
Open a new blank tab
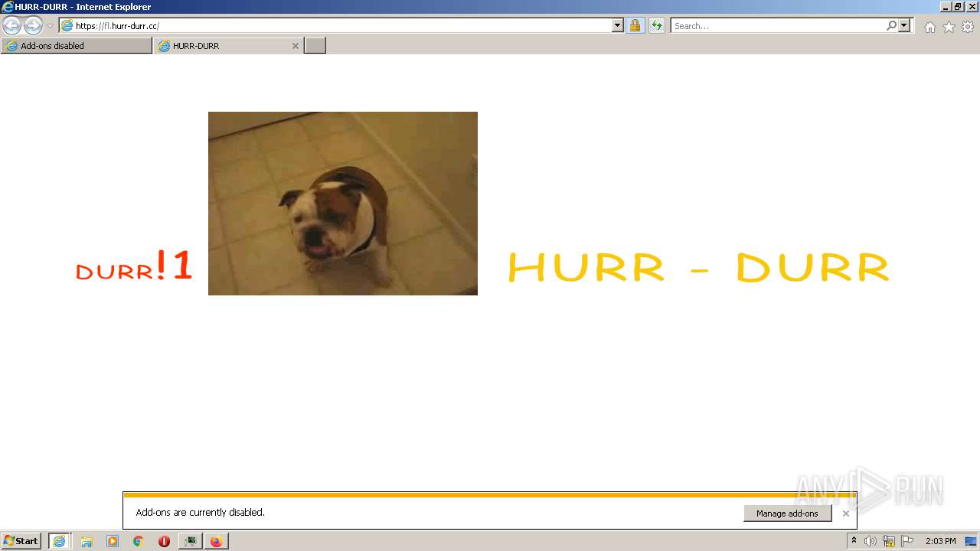point(315,46)
